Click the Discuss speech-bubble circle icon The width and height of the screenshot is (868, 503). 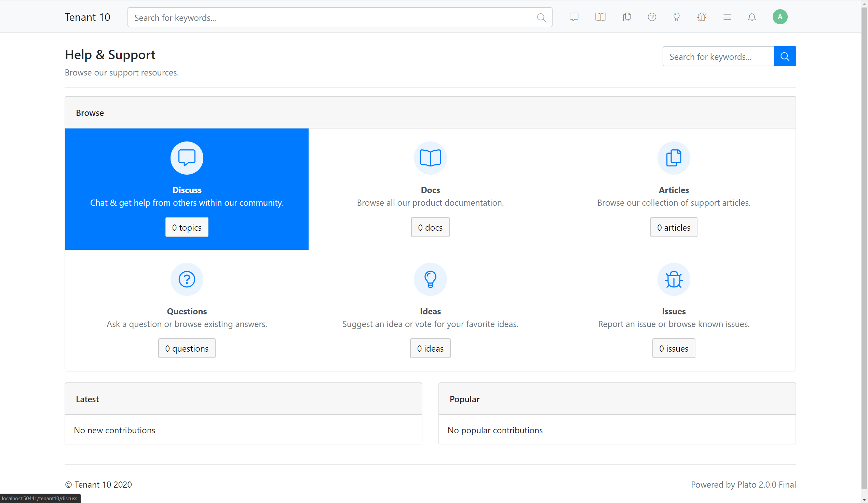point(187,158)
